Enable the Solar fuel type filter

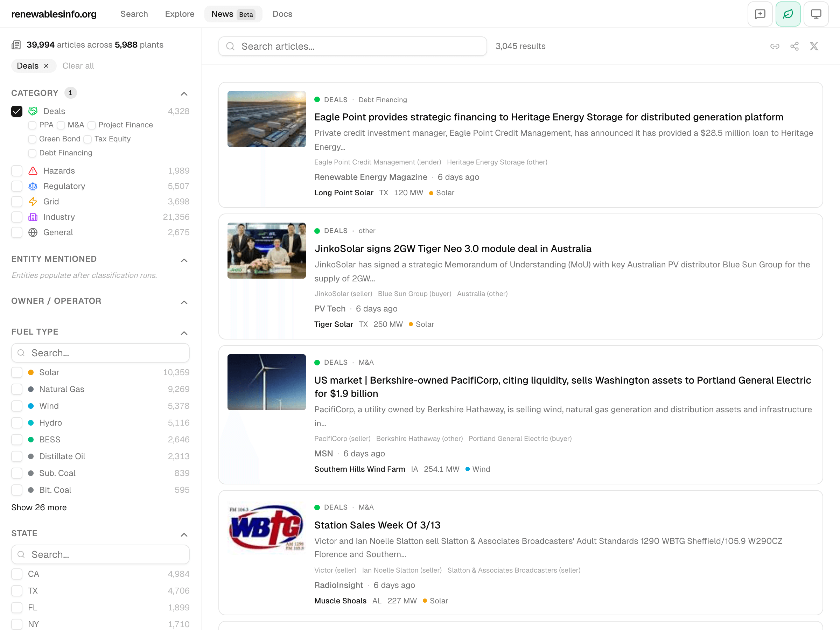(17, 372)
